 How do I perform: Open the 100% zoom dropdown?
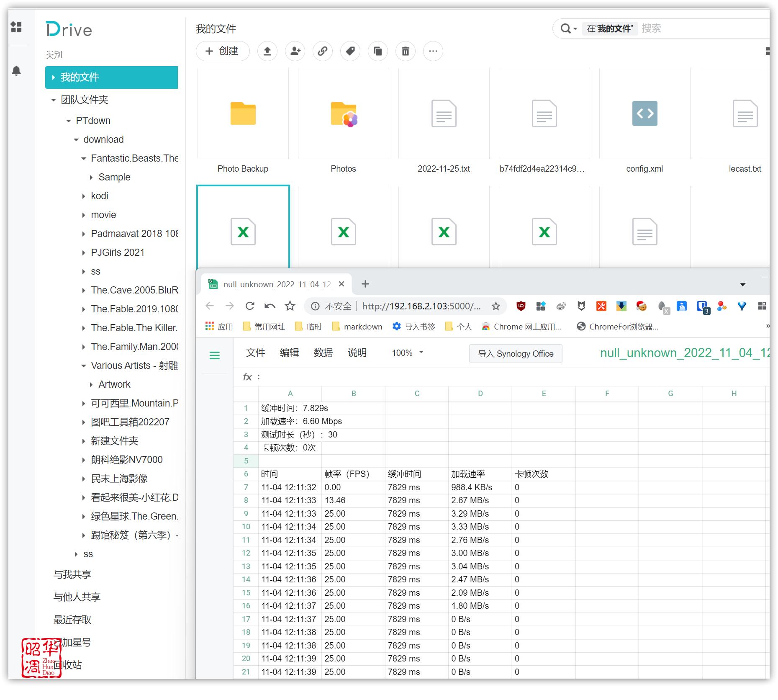(407, 353)
